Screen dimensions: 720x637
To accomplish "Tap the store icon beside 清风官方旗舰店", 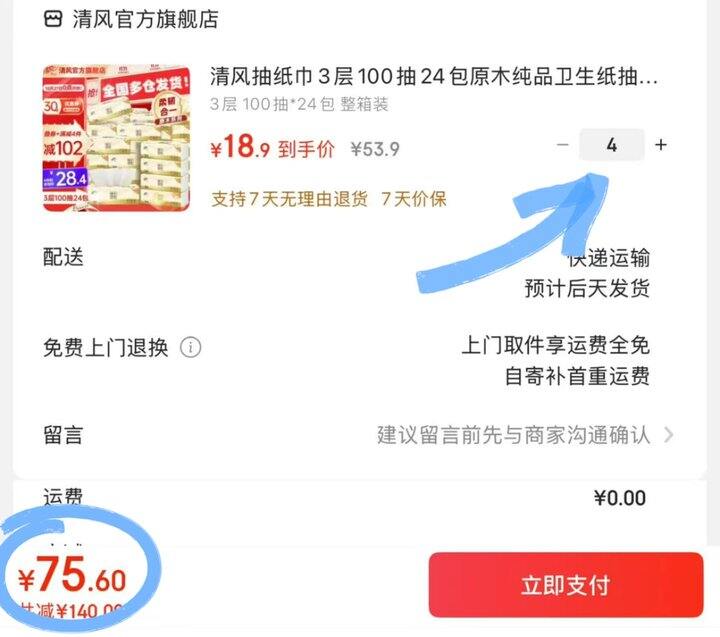I will (52, 19).
